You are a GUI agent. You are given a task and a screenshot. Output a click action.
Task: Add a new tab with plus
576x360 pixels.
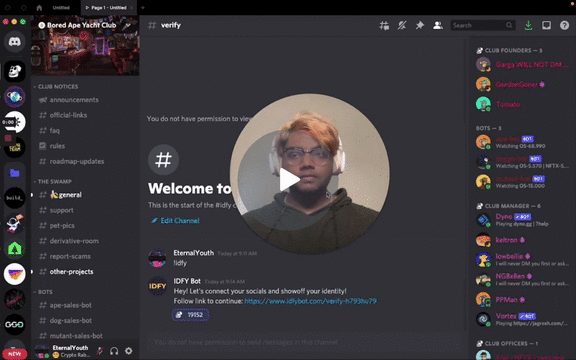coord(143,7)
